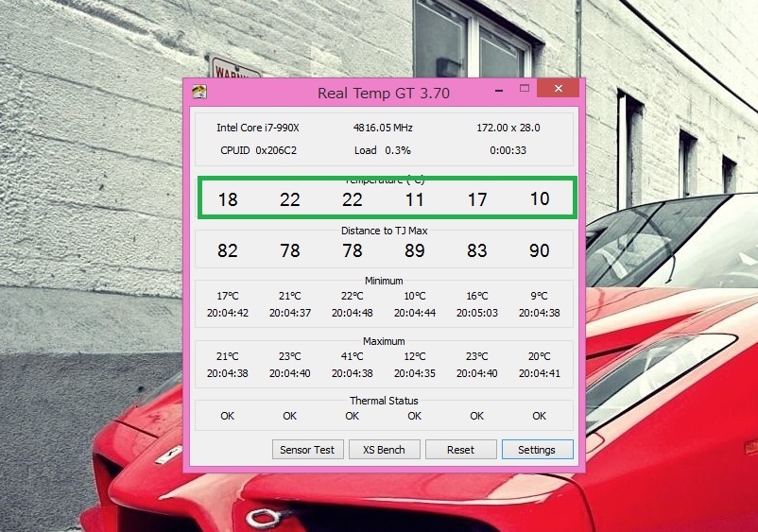Click the minimum value 9°C
The image size is (758, 532).
point(540,296)
